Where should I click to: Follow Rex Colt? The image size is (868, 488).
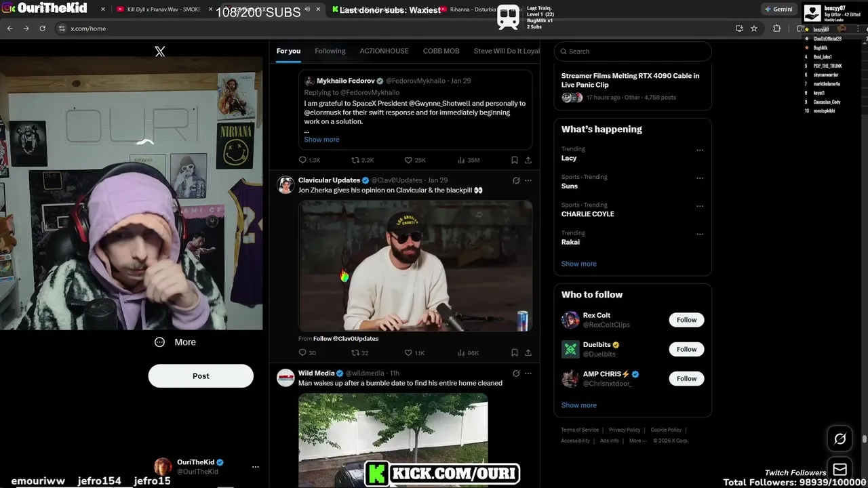[686, 320]
